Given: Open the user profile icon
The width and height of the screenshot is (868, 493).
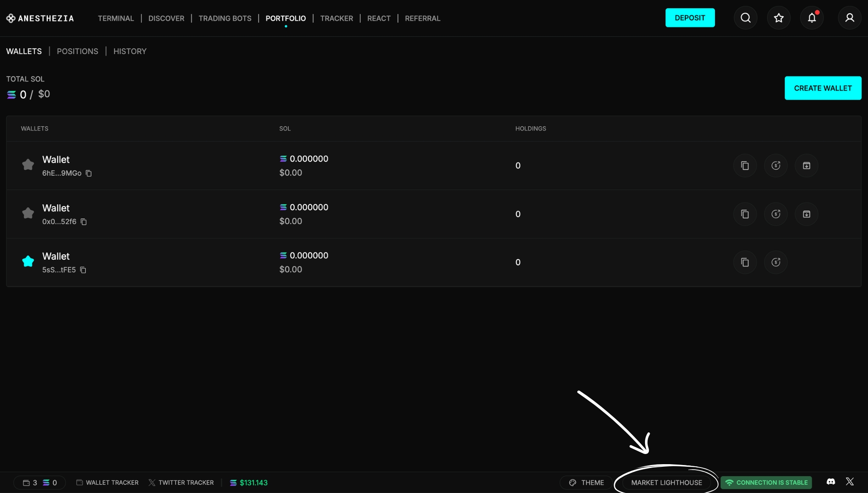Looking at the screenshot, I should (849, 18).
